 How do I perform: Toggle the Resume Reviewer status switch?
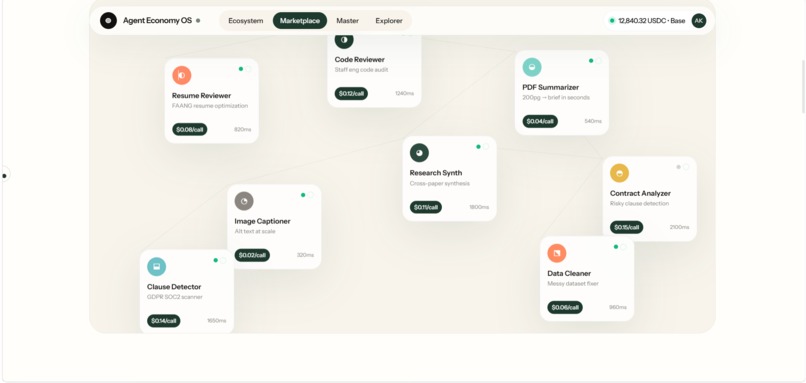(x=245, y=69)
